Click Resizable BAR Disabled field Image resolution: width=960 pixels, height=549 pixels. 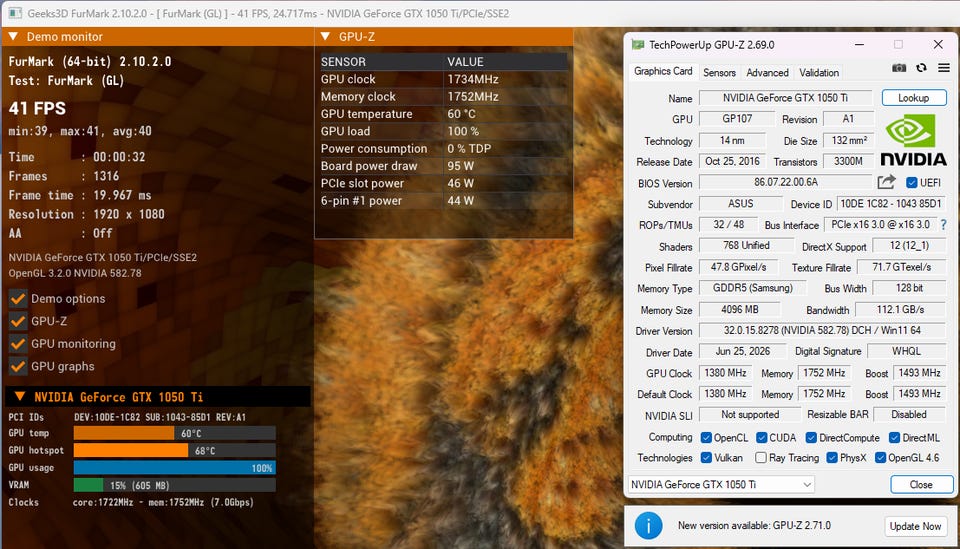click(x=909, y=414)
